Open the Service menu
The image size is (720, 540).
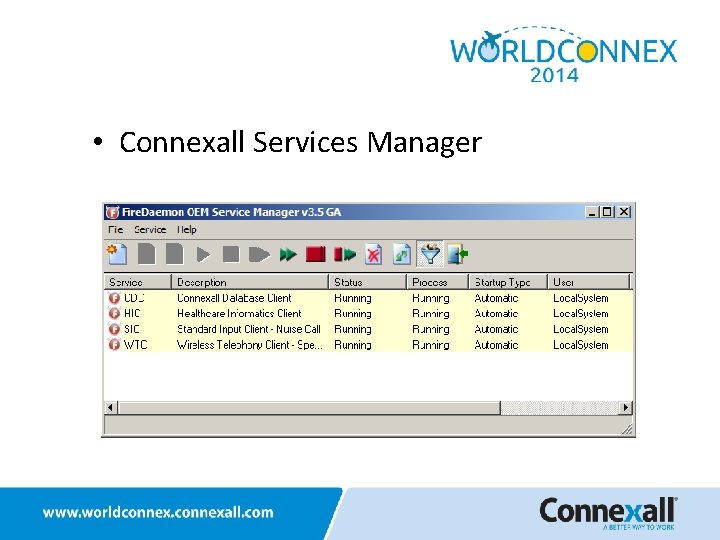click(150, 230)
